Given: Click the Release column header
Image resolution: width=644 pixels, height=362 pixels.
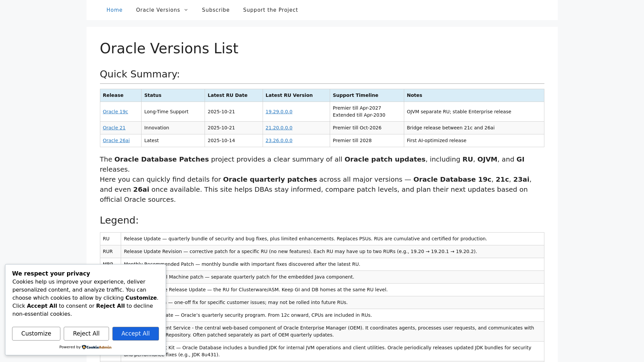Looking at the screenshot, I should pos(121,95).
